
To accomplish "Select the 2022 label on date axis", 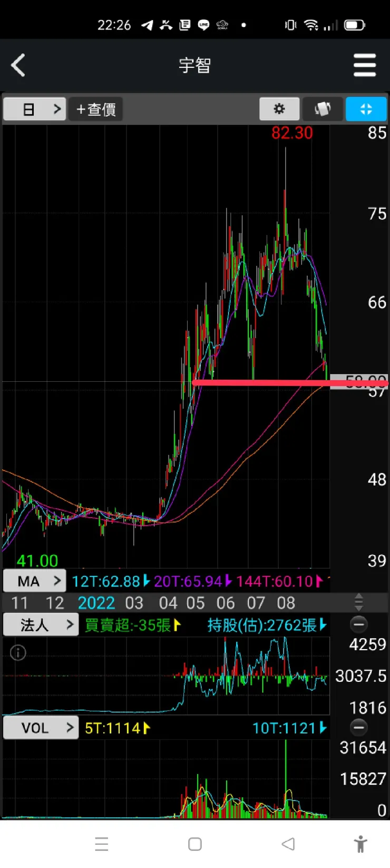I will pyautogui.click(x=96, y=603).
